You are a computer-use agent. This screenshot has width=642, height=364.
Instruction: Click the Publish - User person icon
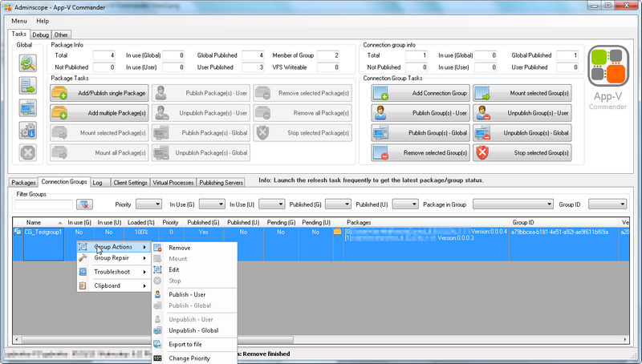[157, 294]
